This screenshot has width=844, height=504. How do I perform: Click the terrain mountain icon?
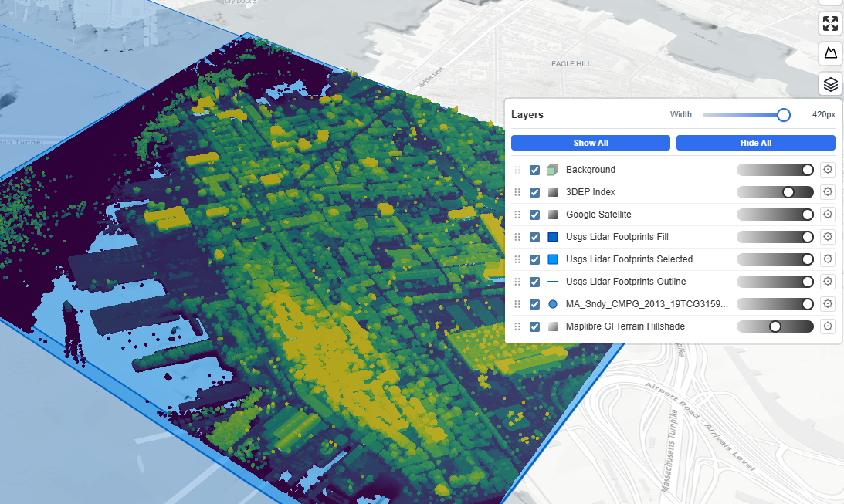click(830, 53)
